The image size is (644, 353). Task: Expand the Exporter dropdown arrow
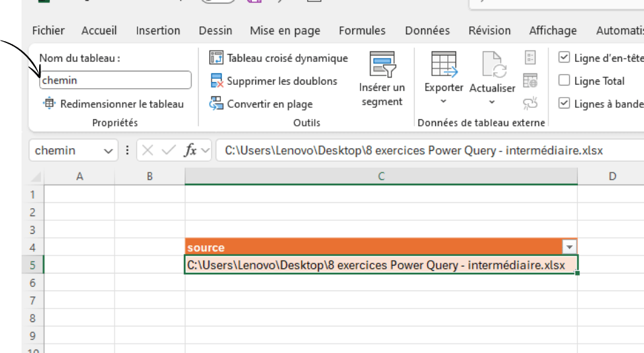[443, 101]
